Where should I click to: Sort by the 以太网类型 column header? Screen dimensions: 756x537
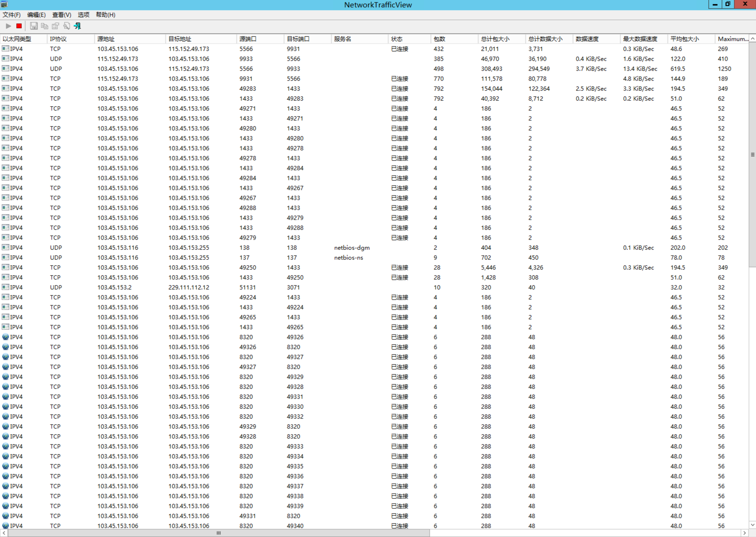point(23,39)
